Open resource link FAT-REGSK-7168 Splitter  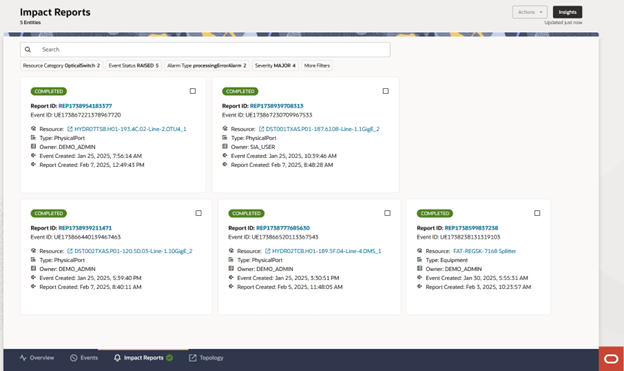(x=485, y=251)
